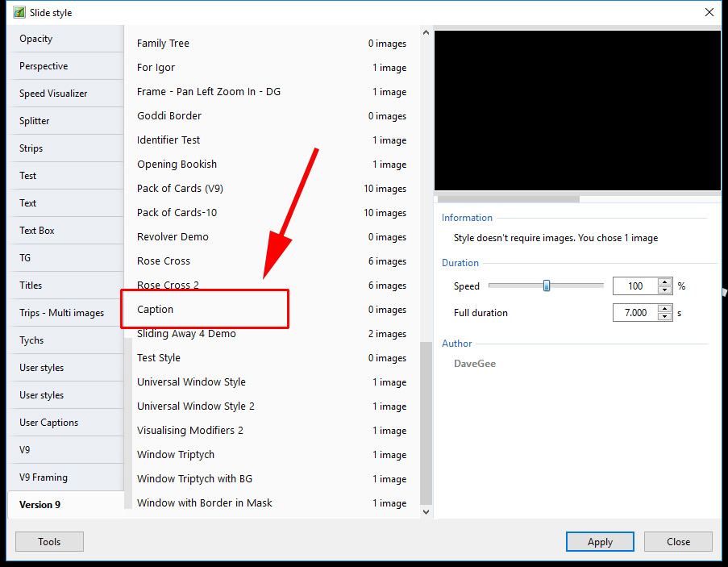Select Pack of Cards (V9) style
The height and width of the screenshot is (567, 728).
point(272,188)
